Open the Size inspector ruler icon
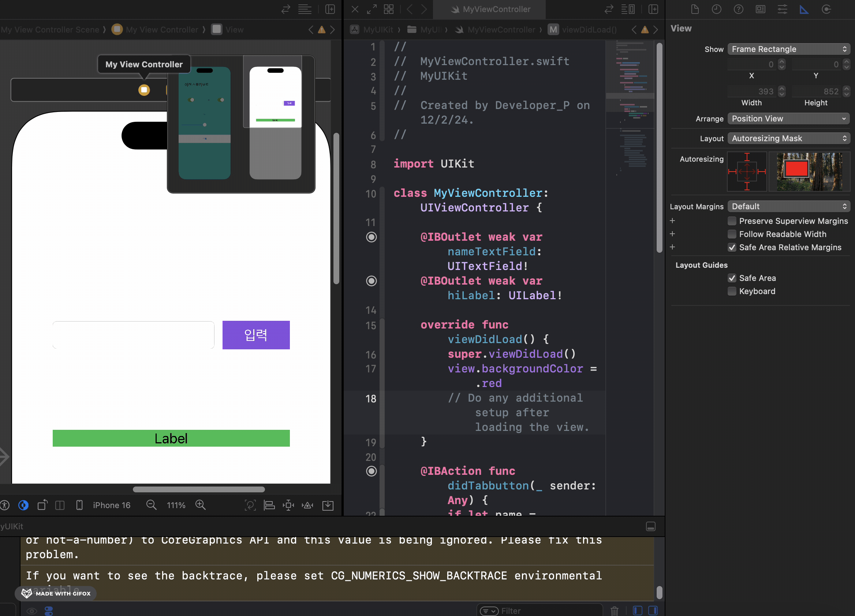Image resolution: width=855 pixels, height=616 pixels. [804, 10]
